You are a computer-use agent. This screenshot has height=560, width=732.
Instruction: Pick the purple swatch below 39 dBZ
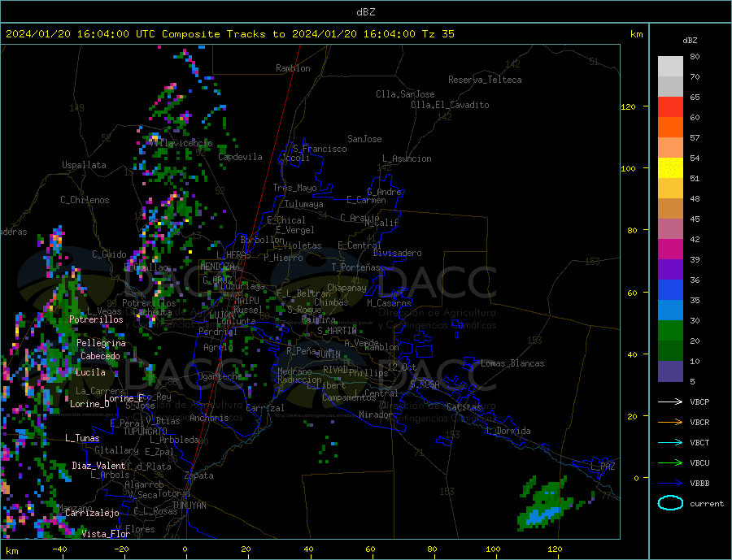(x=670, y=269)
